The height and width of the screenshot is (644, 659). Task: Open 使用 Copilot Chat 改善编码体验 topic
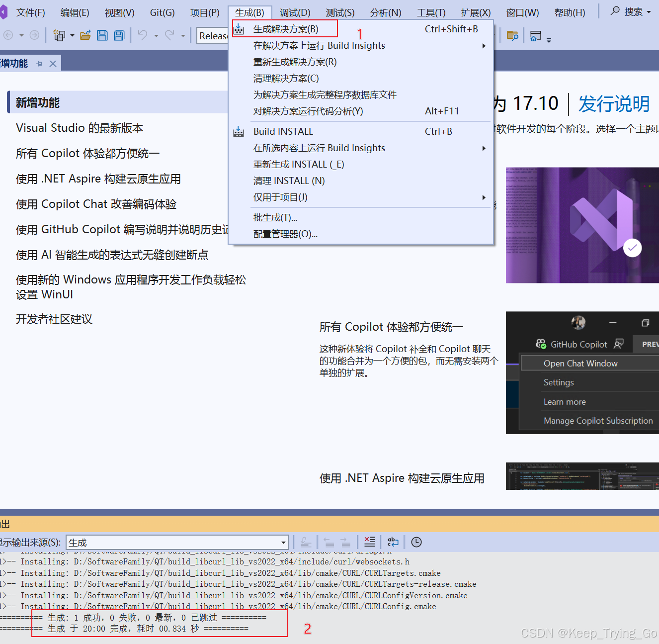pos(96,204)
